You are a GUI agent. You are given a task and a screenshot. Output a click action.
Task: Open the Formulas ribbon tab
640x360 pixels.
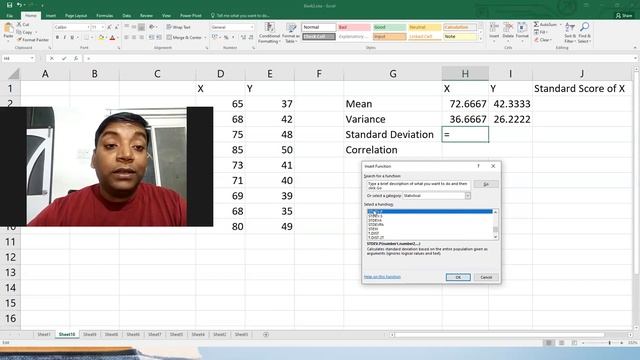coord(104,16)
